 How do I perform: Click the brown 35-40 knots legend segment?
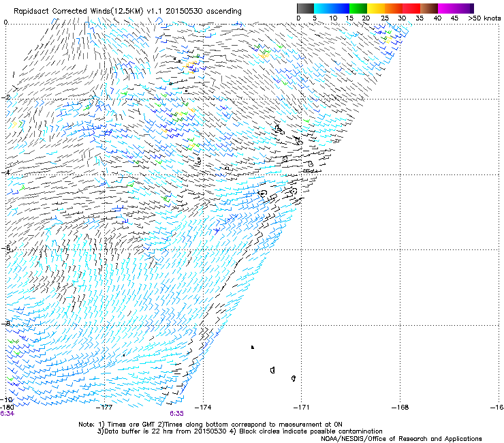[429, 8]
